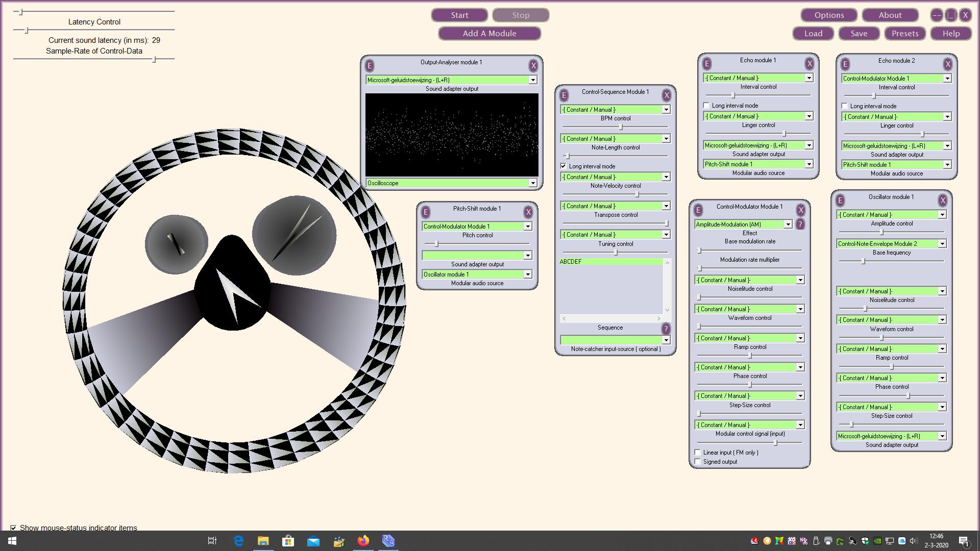Uncheck Long interval mode in Control-Sequence Module
This screenshot has height=551, width=980.
563,166
